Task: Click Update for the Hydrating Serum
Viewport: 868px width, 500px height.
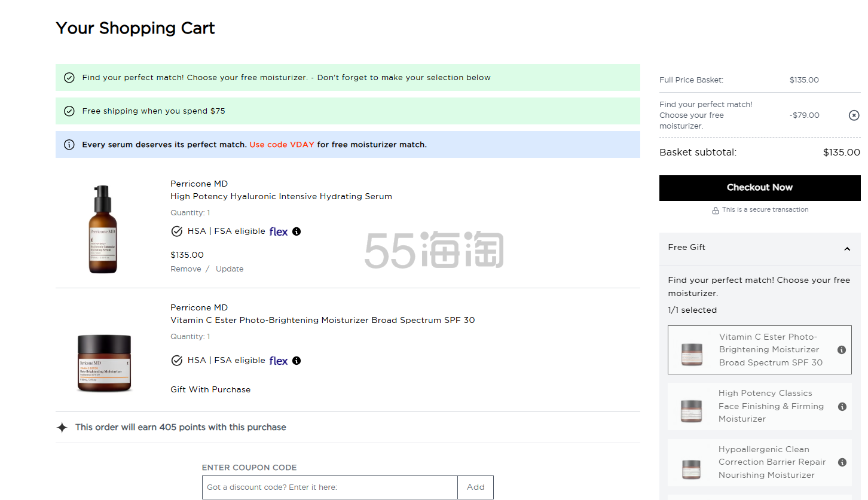Action: click(230, 269)
